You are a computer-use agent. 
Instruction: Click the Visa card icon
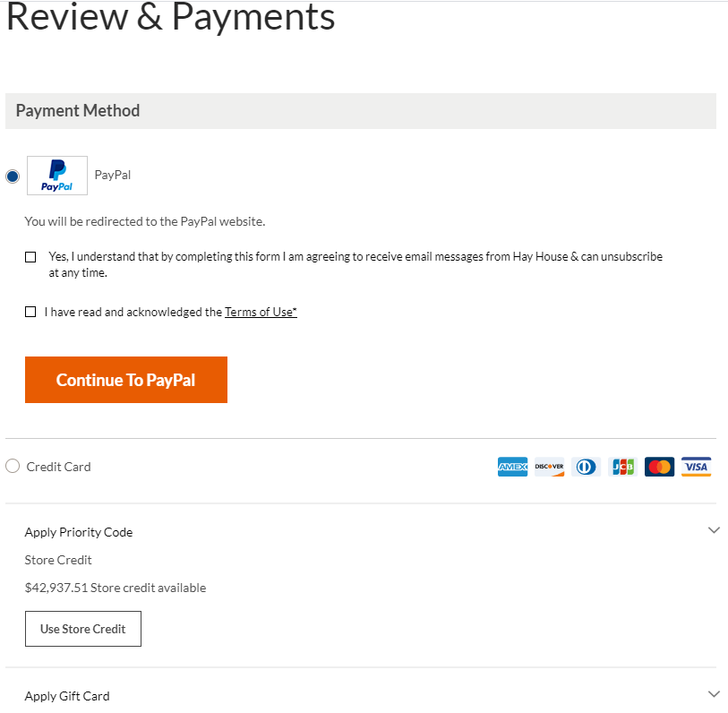pyautogui.click(x=696, y=467)
